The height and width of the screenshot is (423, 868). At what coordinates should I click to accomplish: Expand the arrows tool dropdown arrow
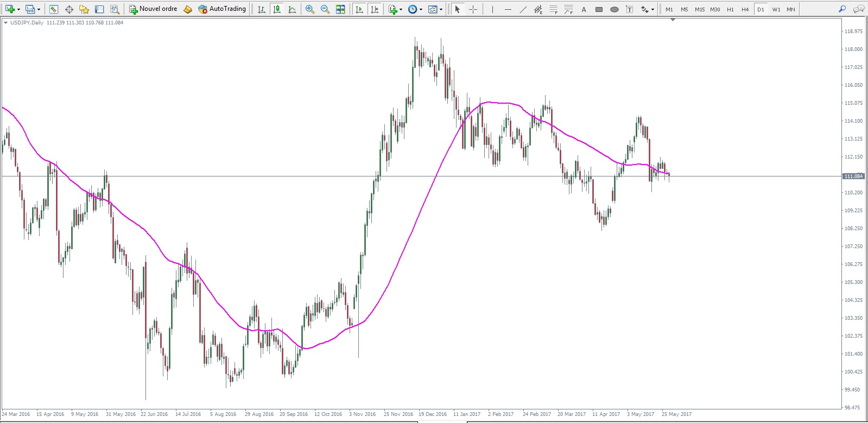tap(653, 9)
